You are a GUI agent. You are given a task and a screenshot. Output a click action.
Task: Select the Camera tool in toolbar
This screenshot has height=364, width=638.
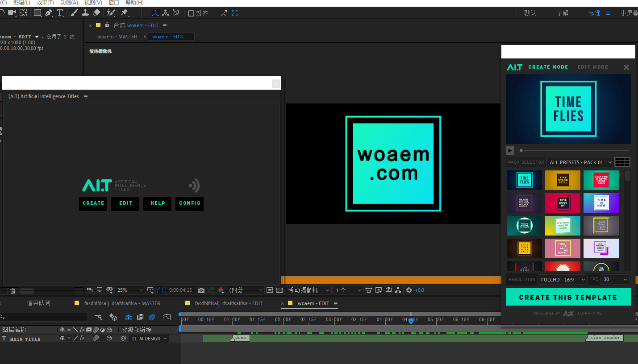(x=12, y=13)
